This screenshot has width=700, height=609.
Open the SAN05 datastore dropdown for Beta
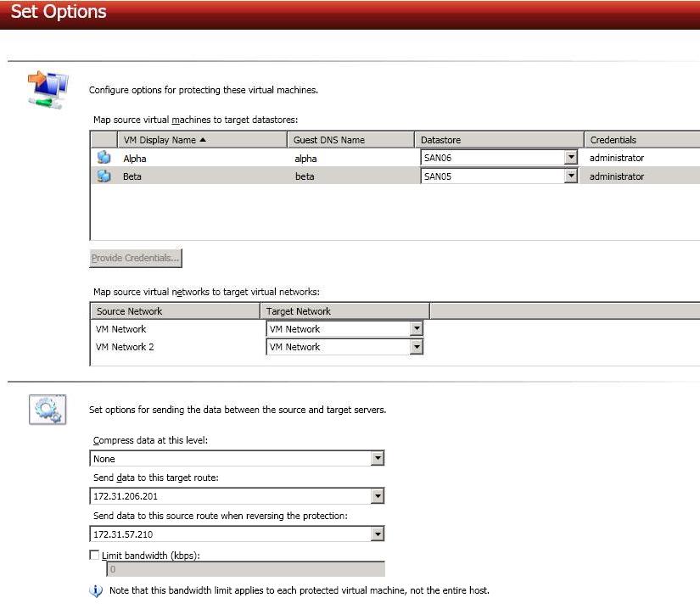click(x=570, y=176)
